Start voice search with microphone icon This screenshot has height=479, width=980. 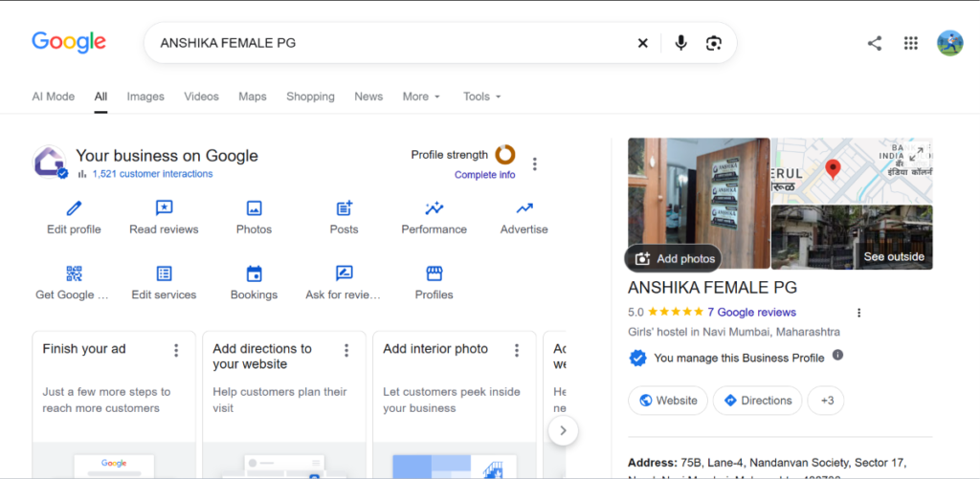coord(681,43)
